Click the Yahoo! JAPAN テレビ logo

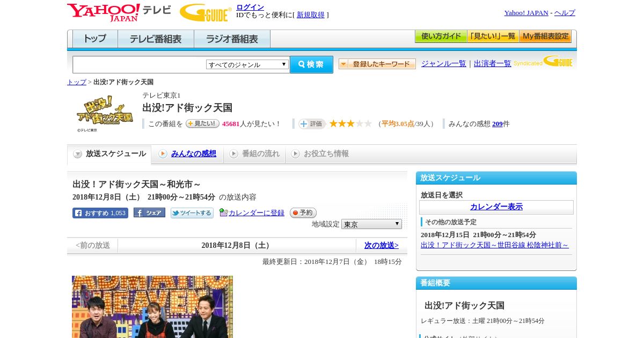[119, 12]
